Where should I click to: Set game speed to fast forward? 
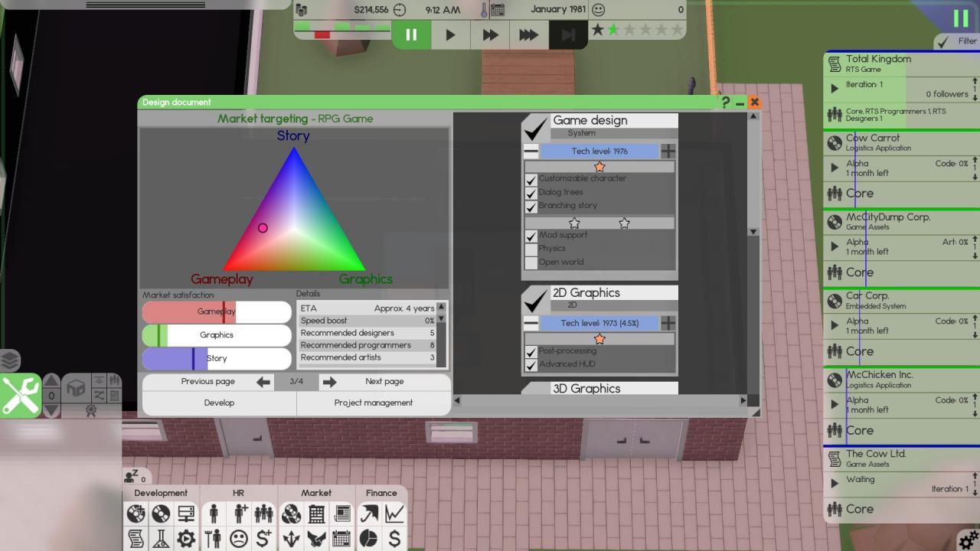(x=490, y=34)
